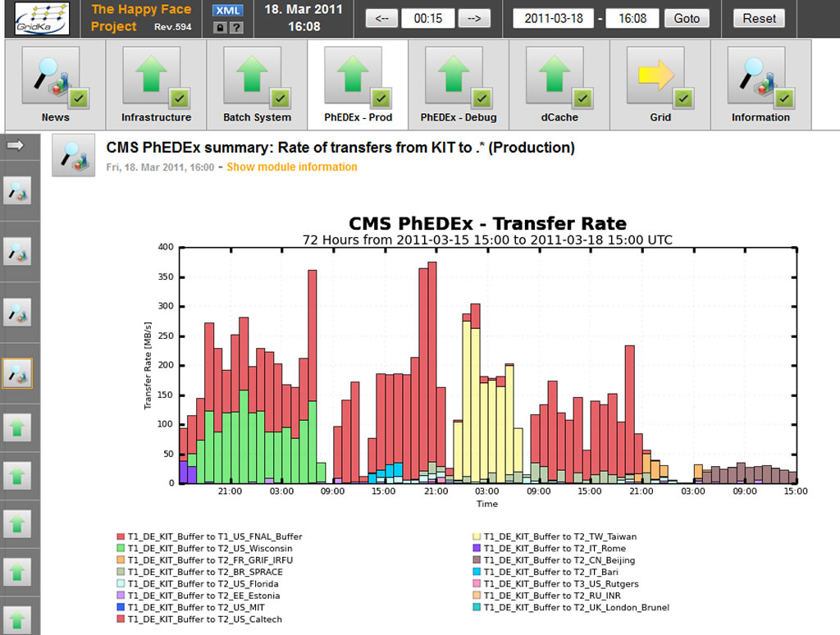Open the XML export button
Viewport: 840px width, 635px height.
point(228,10)
